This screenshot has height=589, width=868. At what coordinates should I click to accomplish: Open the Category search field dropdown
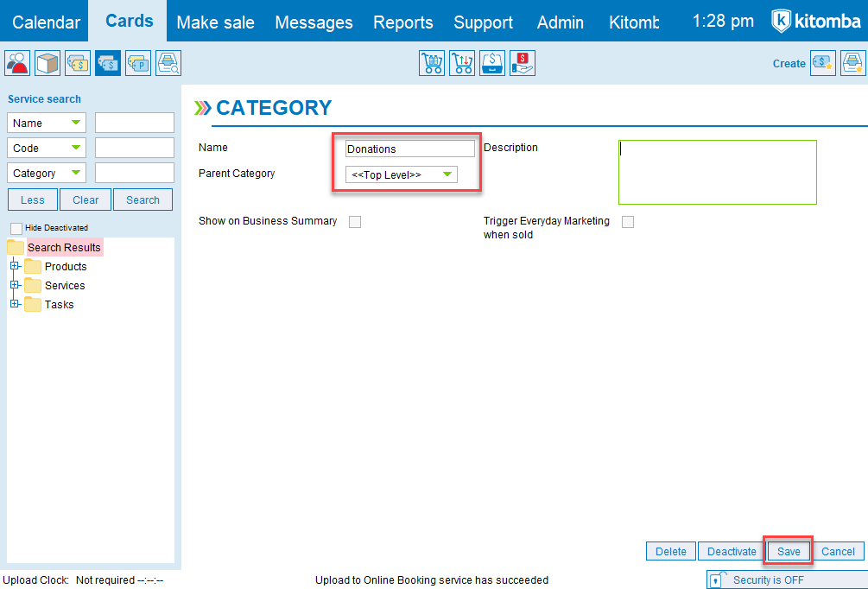tap(47, 173)
